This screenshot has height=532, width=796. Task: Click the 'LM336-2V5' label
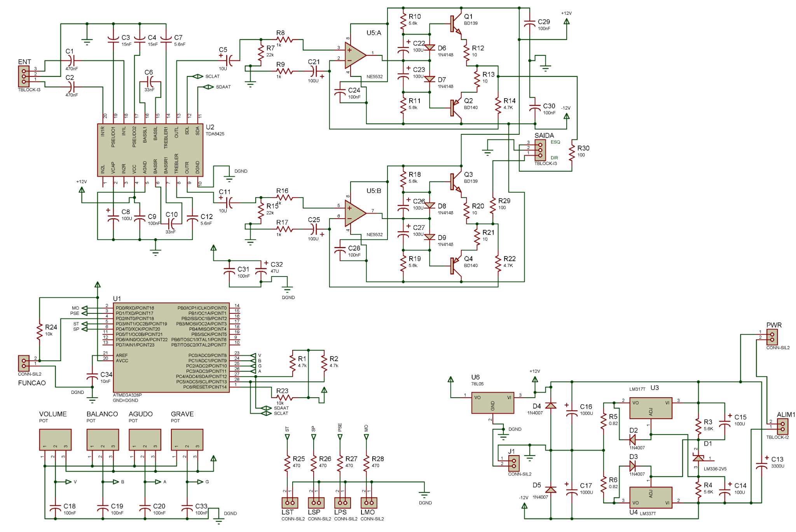click(715, 469)
